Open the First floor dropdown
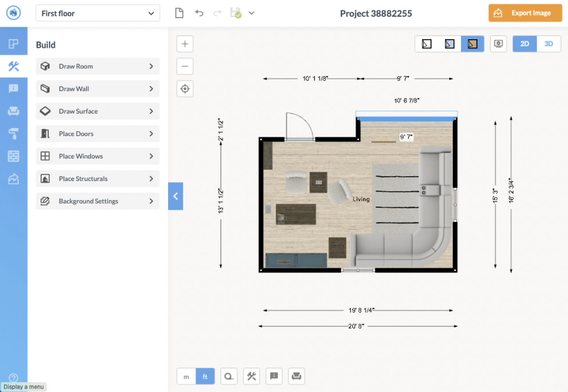Viewport: 568px width, 392px height. point(98,13)
